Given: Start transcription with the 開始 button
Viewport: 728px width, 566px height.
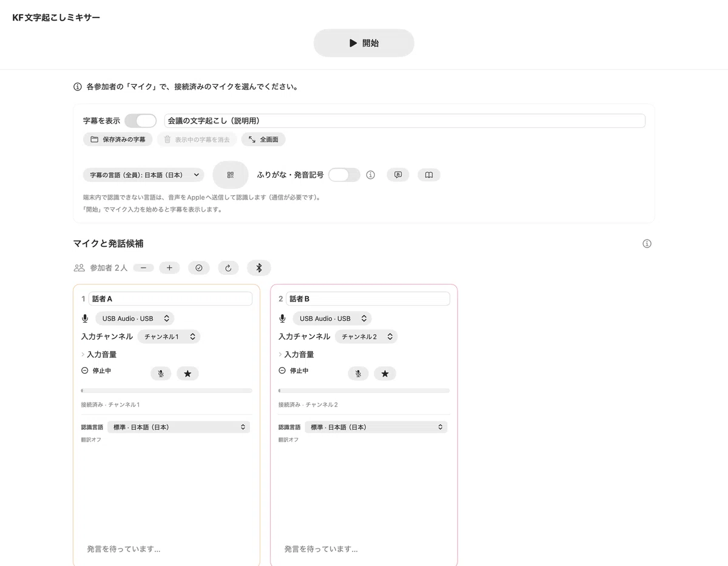Looking at the screenshot, I should [364, 43].
